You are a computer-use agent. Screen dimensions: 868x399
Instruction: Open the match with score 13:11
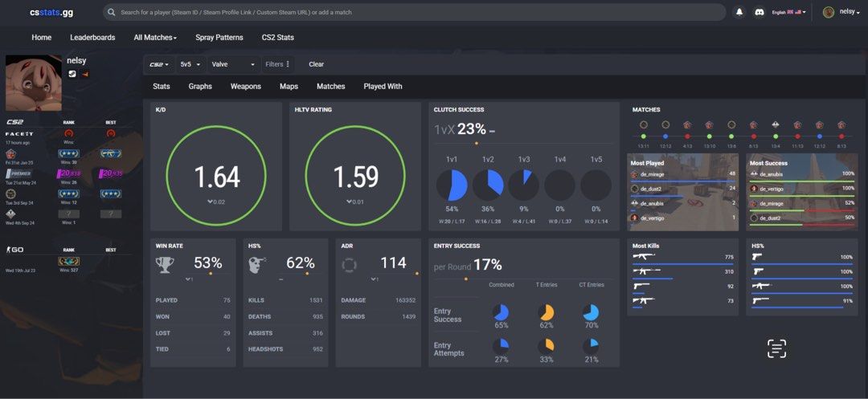[643, 136]
